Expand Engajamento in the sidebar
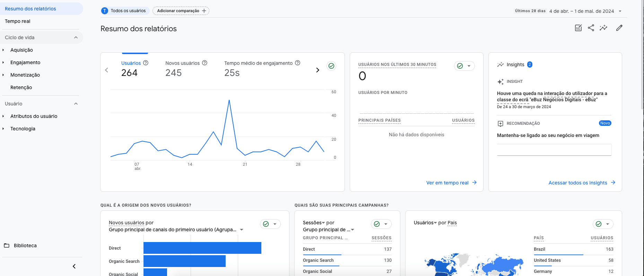Viewport: 644px width, 276px height. click(x=3, y=62)
